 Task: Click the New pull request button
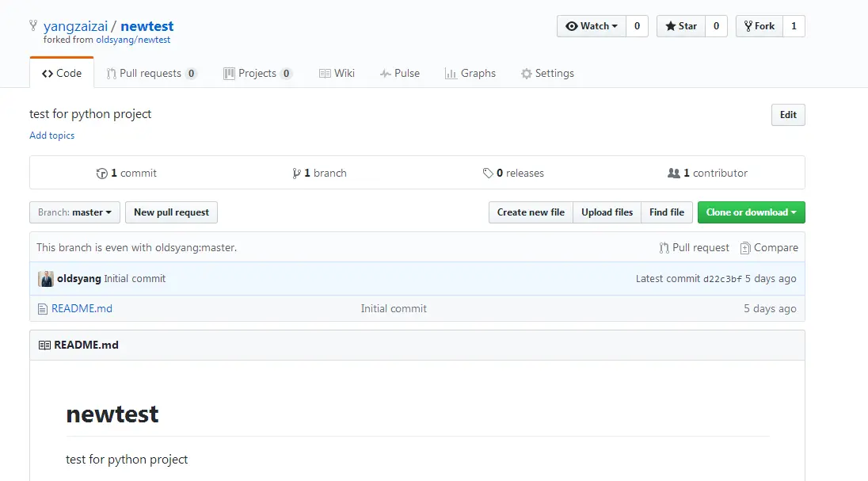171,212
